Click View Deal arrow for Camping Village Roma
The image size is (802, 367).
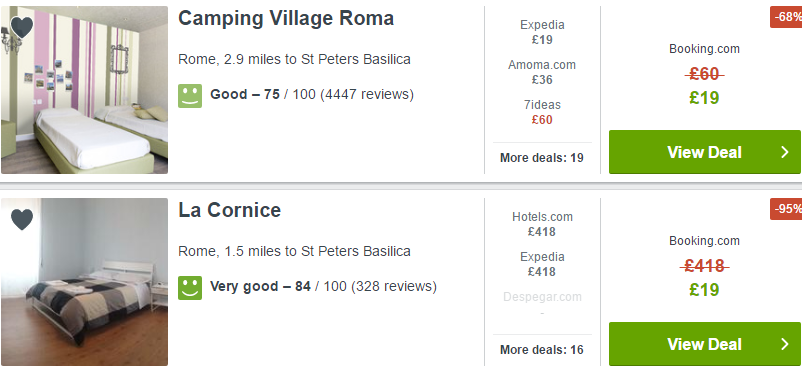tap(785, 152)
